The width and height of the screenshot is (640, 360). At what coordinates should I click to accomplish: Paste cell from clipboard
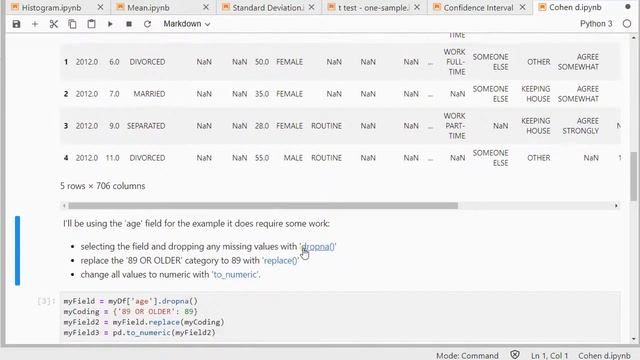pyautogui.click(x=91, y=24)
